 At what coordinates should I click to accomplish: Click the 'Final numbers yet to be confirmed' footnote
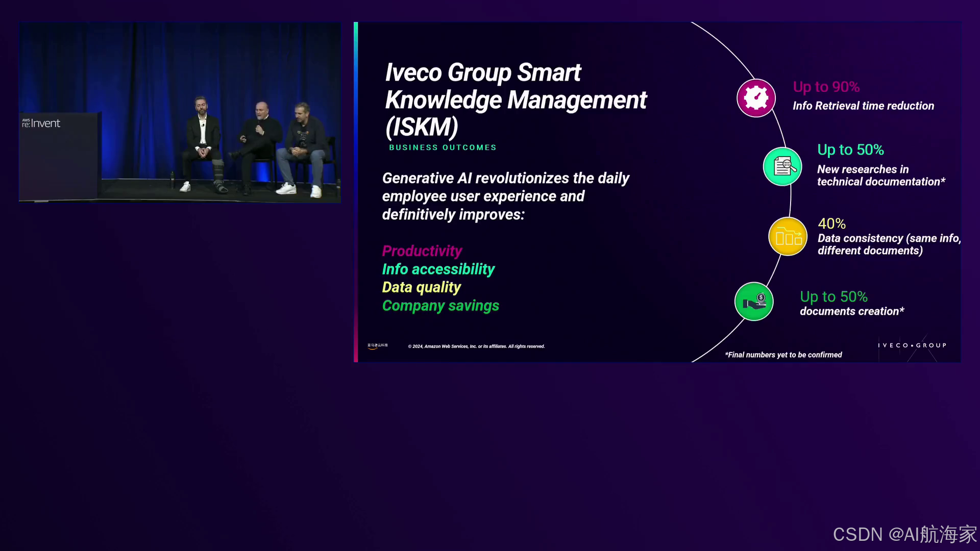783,355
